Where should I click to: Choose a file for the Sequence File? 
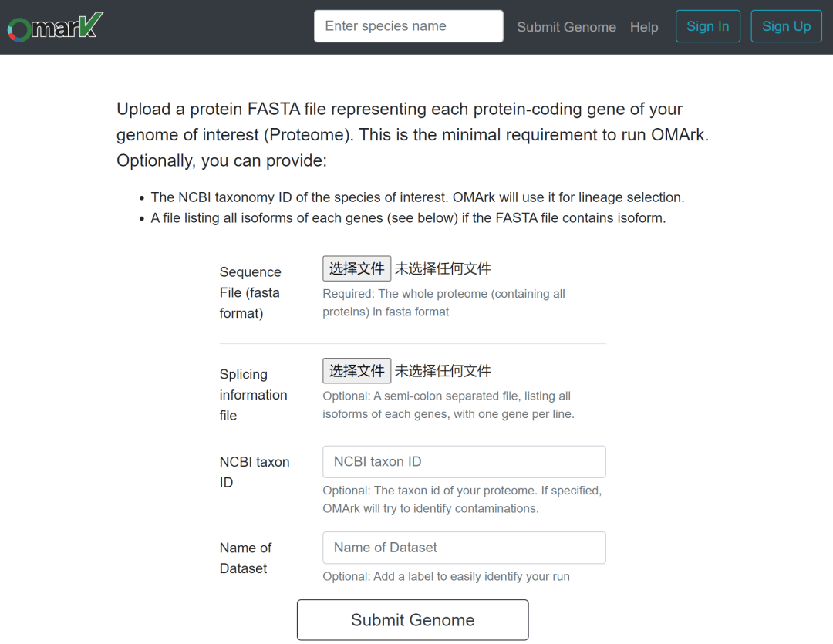click(x=356, y=268)
